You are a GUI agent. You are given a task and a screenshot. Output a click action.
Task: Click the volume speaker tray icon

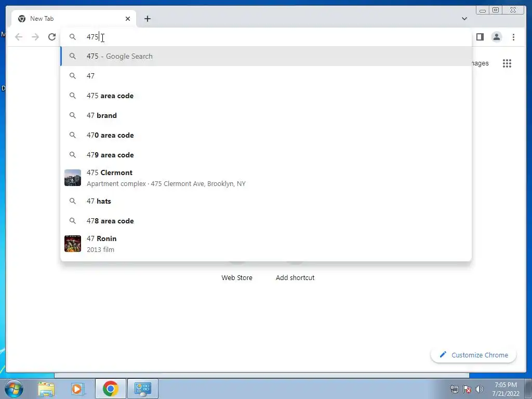(x=479, y=389)
